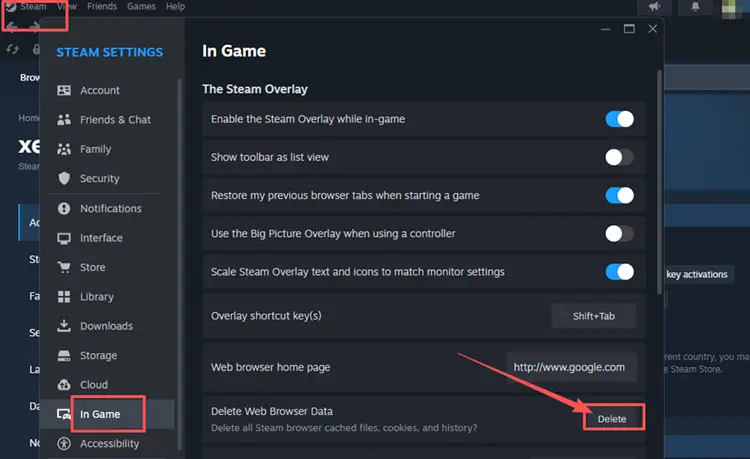This screenshot has width=750, height=459.
Task: Switch to Notifications settings
Action: pos(110,208)
